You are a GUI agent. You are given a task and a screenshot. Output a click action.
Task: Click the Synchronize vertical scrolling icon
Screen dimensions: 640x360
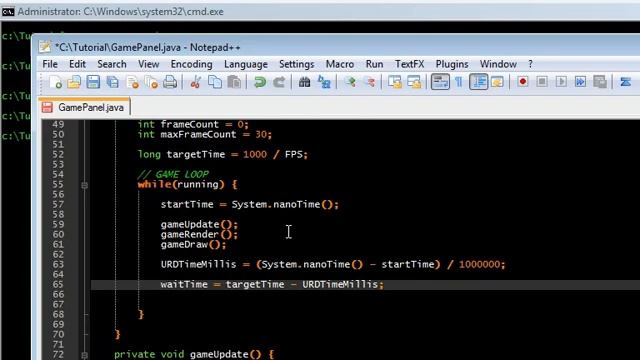(395, 82)
